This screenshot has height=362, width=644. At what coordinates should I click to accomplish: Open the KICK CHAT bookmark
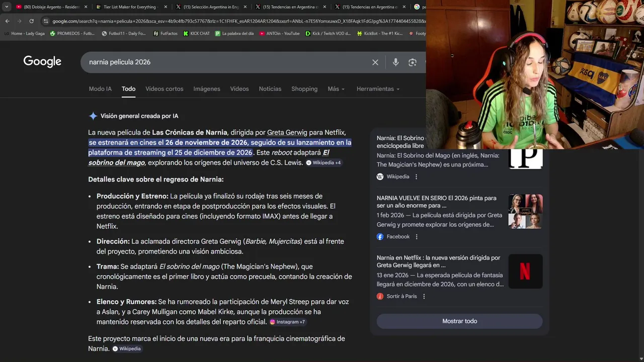click(196, 34)
